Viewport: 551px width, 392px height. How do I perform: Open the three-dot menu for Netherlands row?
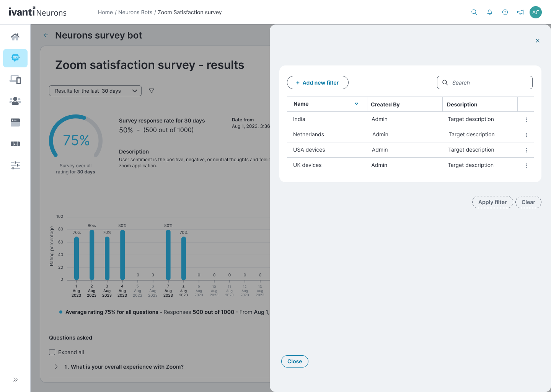coord(527,135)
